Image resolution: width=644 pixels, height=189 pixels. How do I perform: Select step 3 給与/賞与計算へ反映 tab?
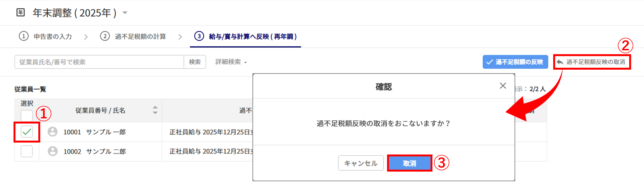tap(246, 36)
